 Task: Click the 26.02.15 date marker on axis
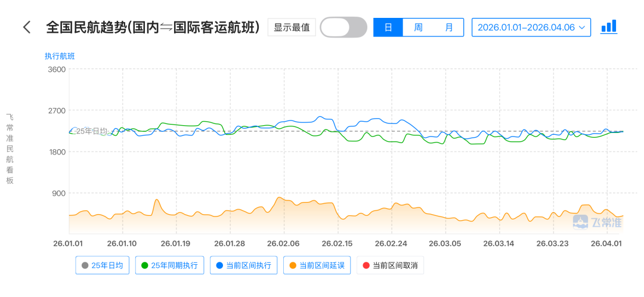338,243
